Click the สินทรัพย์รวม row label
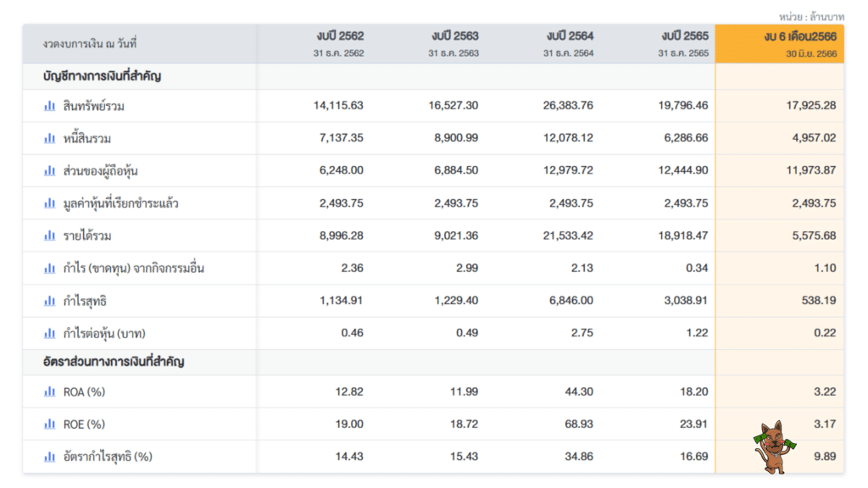Screen dimensions: 868x488 click(x=93, y=107)
